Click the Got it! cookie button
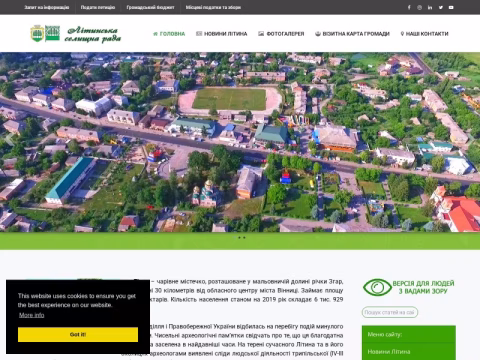The width and height of the screenshot is (480, 360). coord(78,334)
